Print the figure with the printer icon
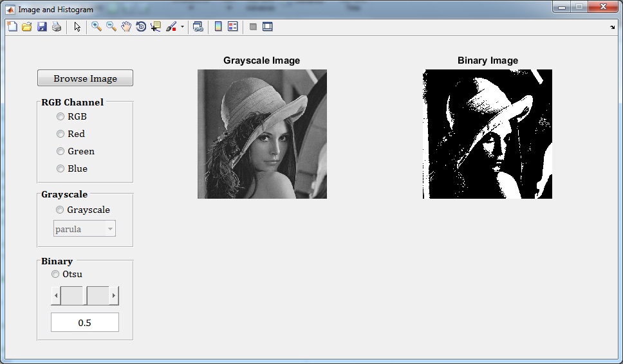The image size is (623, 364). (x=57, y=26)
